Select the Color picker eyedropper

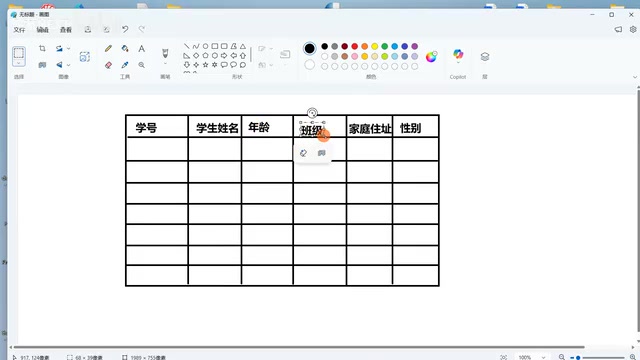pos(125,65)
